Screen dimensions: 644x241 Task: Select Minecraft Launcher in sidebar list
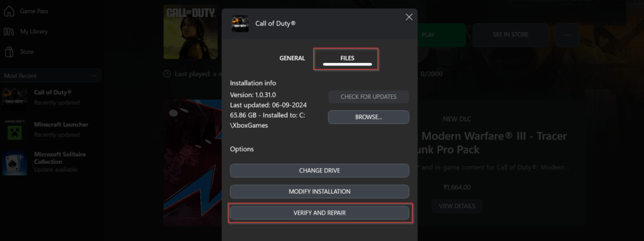coord(50,130)
